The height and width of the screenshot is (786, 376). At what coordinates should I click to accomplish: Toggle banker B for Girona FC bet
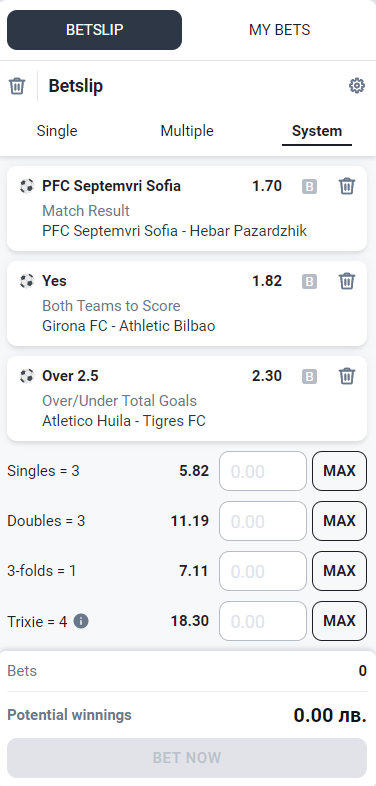[x=309, y=282]
